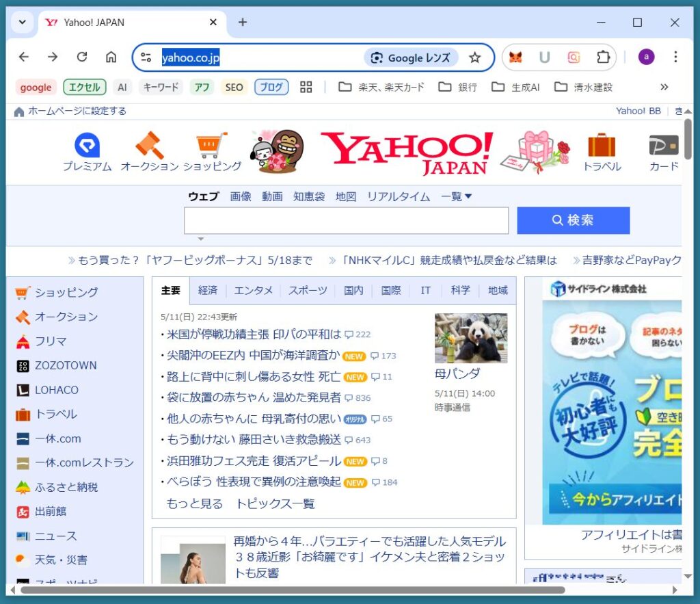Open LOHACO in the sidebar

coord(57,390)
